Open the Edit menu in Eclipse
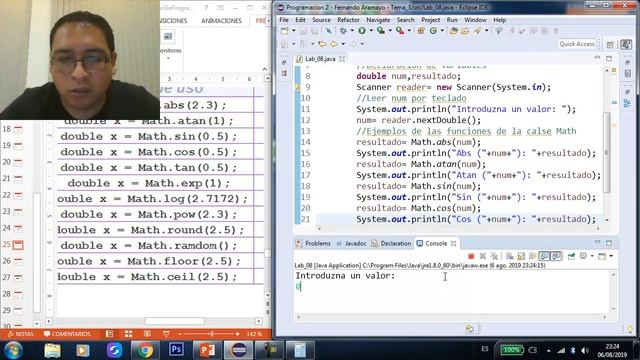The height and width of the screenshot is (360, 640). (x=300, y=20)
